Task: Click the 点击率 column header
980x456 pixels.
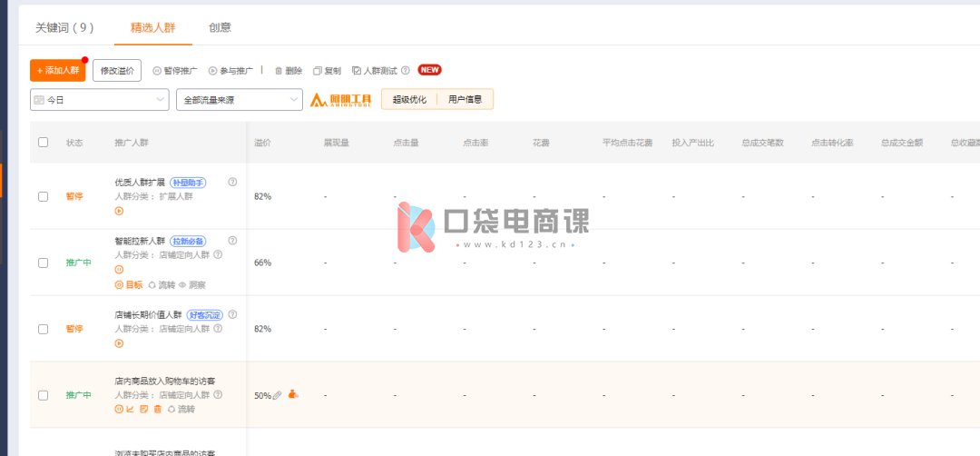Action: [475, 143]
